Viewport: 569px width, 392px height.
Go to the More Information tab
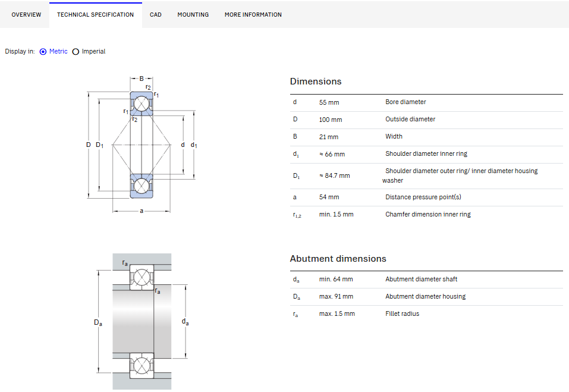click(253, 14)
